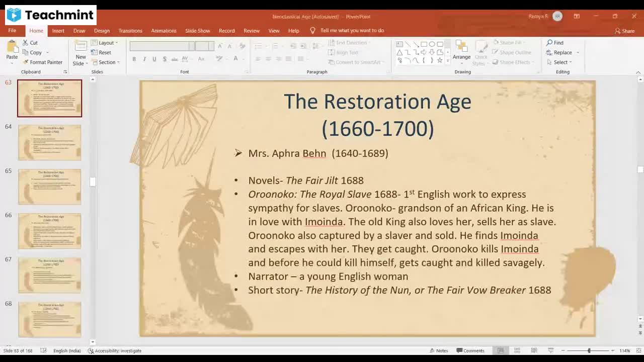Image resolution: width=644 pixels, height=362 pixels.
Task: Open Clipboard pane dialog launcher
Action: pyautogui.click(x=65, y=72)
